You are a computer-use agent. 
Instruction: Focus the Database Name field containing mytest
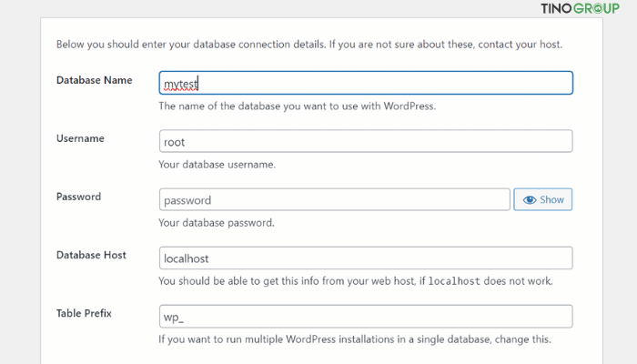pos(366,83)
